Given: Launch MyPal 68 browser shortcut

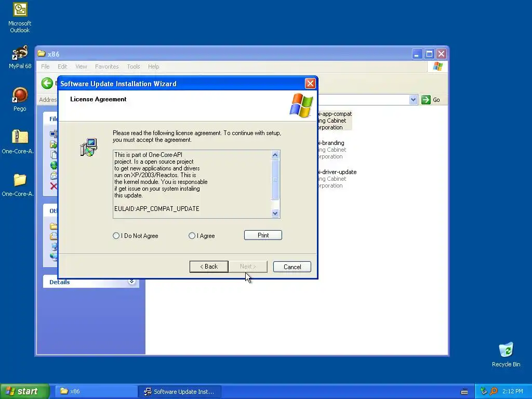Looking at the screenshot, I should (20, 57).
